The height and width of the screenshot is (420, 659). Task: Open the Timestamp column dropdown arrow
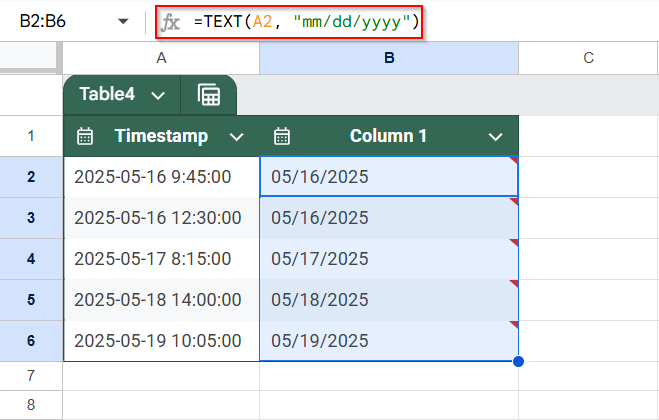pos(237,137)
